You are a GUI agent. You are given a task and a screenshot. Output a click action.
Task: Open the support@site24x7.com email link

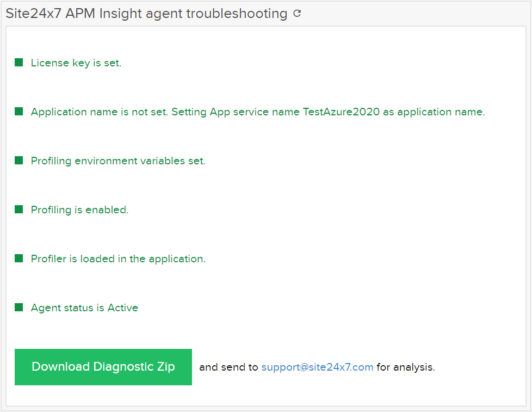318,367
